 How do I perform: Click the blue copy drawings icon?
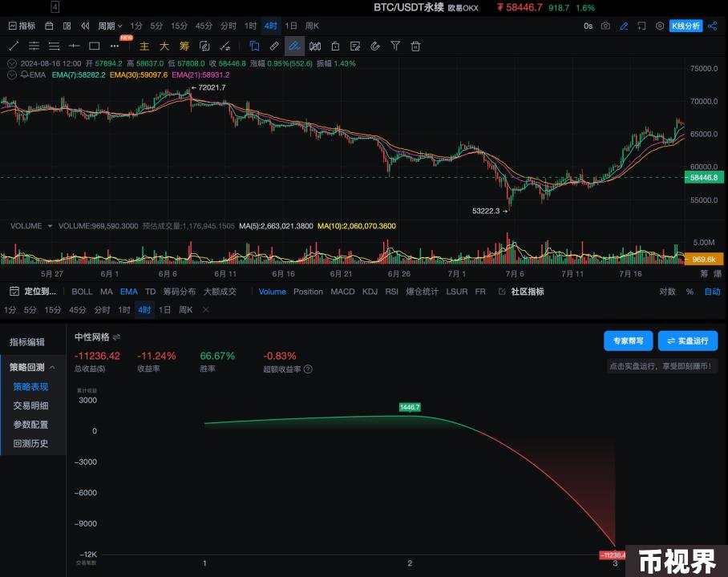[254, 46]
